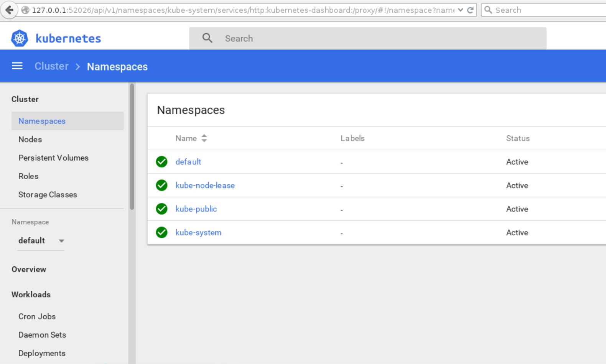Image resolution: width=606 pixels, height=364 pixels.
Task: Click the sidebar vertical scrollbar
Action: (132, 147)
